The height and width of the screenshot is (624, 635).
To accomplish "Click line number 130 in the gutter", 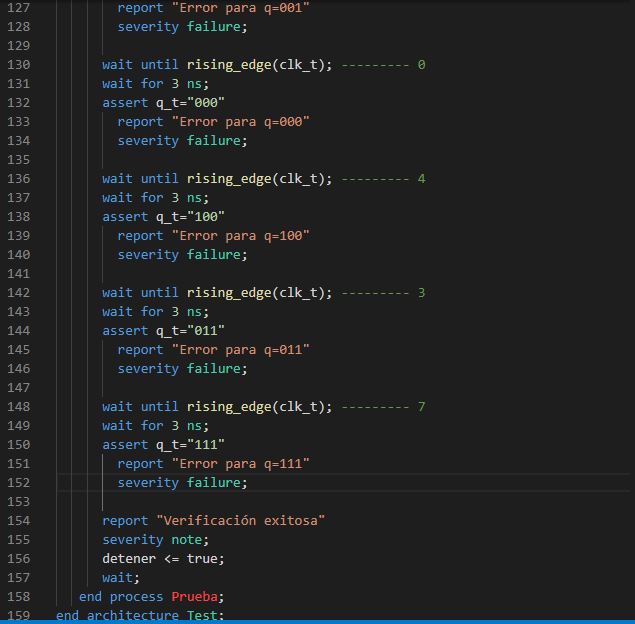I will (x=18, y=65).
